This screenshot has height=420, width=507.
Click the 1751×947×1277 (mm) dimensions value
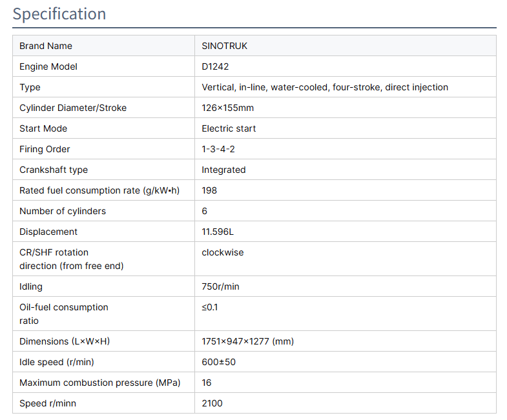[248, 341]
